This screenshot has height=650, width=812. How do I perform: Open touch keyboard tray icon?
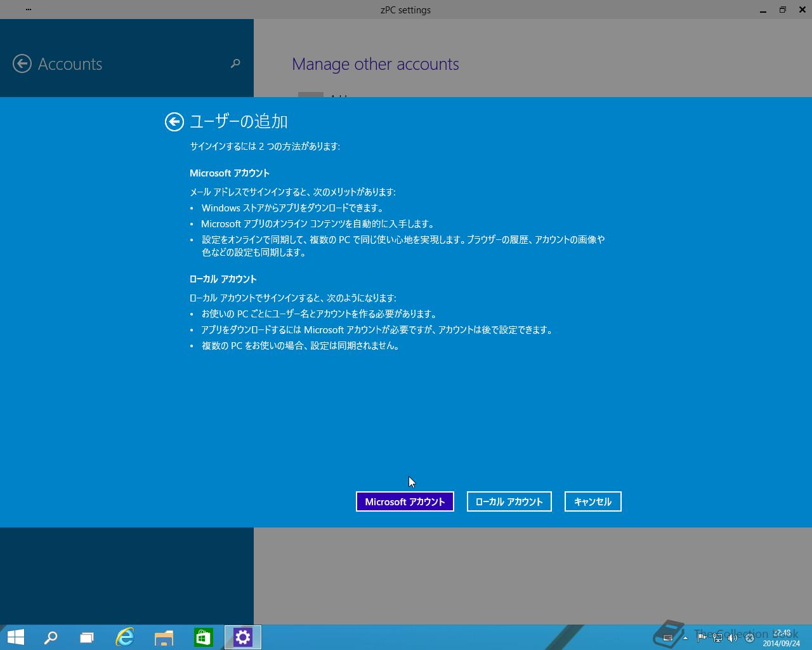tap(668, 638)
